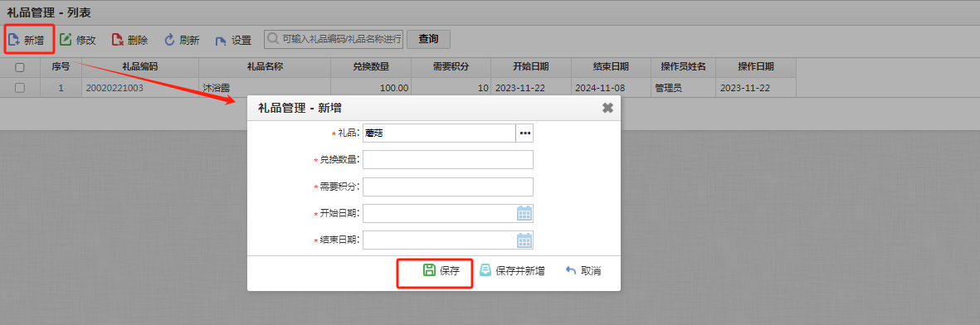Focus the 兑换数量 input field
This screenshot has height=325, width=980.
448,159
